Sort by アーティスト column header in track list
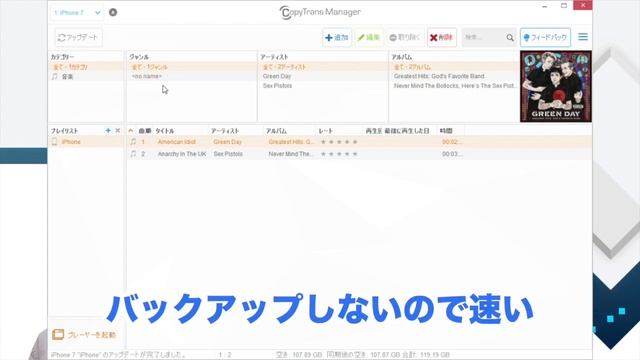The height and width of the screenshot is (360, 640). 225,131
